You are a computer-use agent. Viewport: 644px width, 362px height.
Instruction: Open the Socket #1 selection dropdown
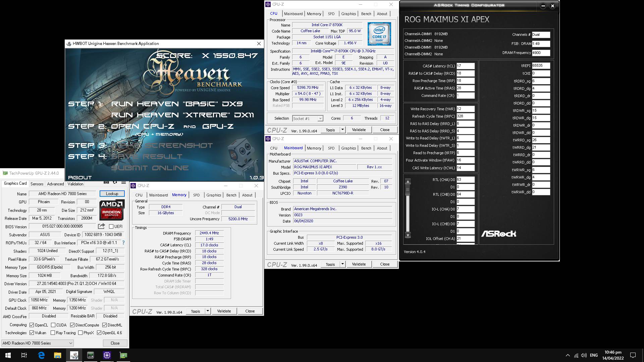[x=308, y=119]
